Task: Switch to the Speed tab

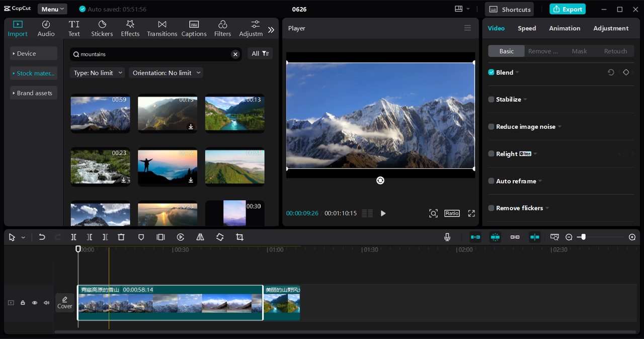Action: (x=527, y=28)
